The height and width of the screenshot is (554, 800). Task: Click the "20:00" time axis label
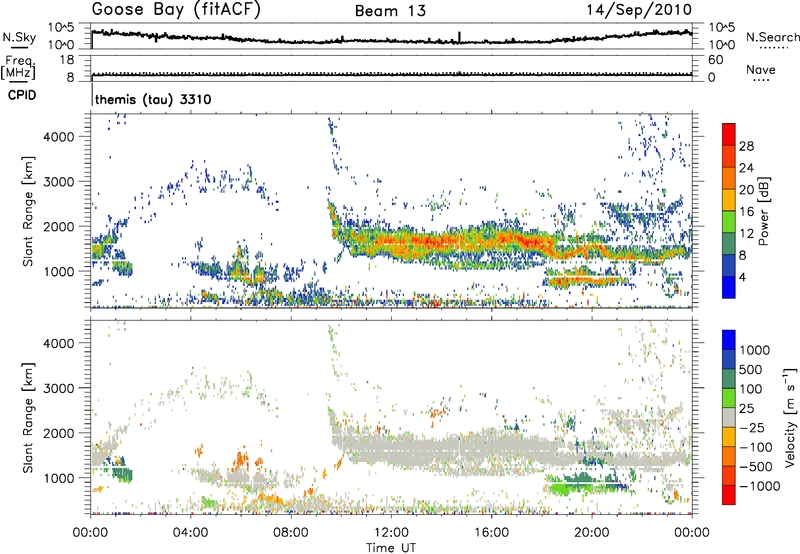tap(591, 533)
